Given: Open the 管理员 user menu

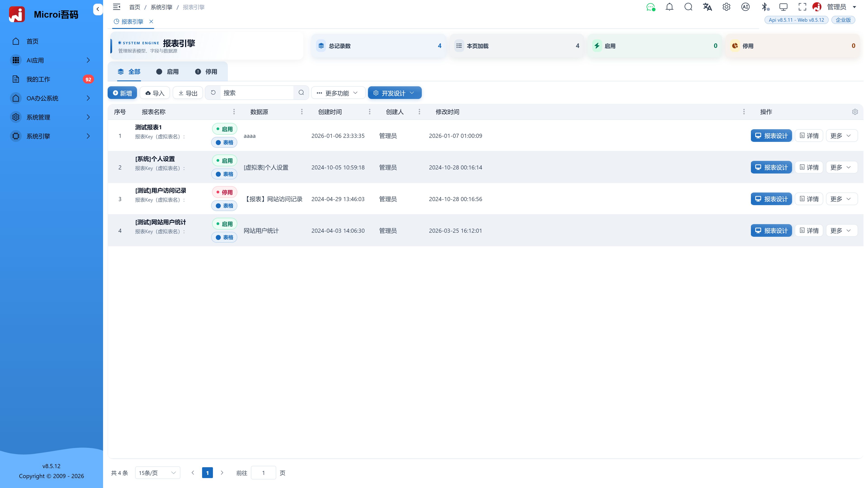Looking at the screenshot, I should (837, 7).
